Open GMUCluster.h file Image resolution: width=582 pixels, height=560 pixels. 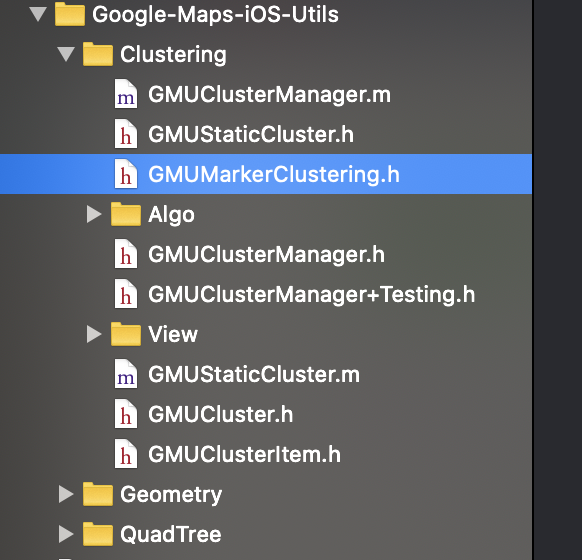pos(220,414)
